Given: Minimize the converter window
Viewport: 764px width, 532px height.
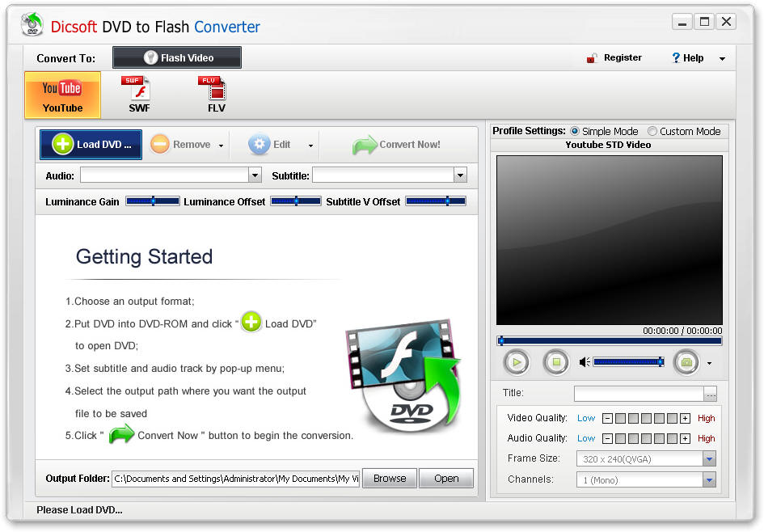Looking at the screenshot, I should pyautogui.click(x=682, y=22).
